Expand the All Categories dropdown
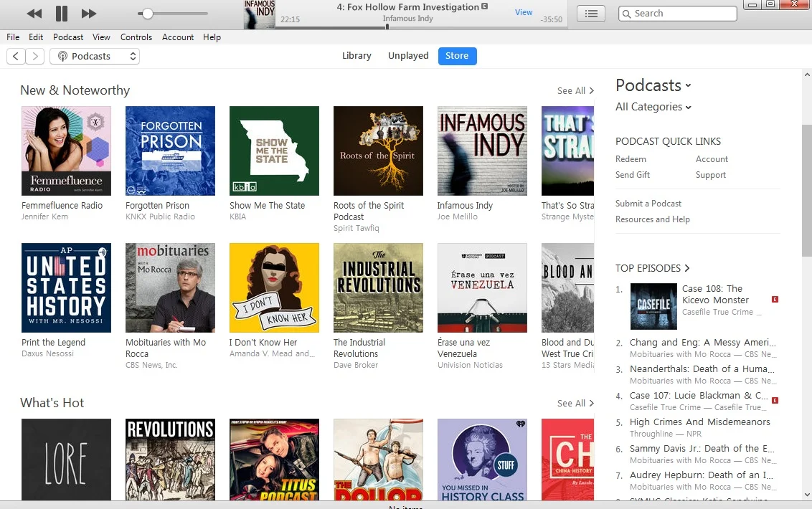Screen dimensions: 812x509 pyautogui.click(x=653, y=107)
